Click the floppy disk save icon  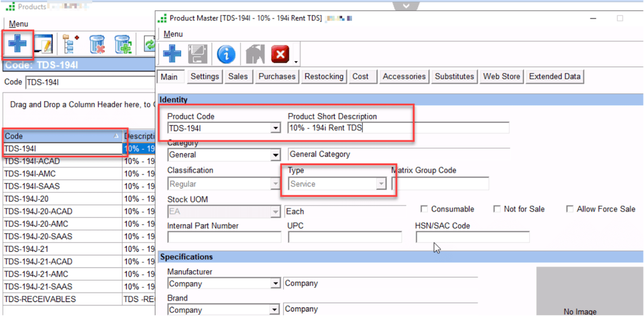198,54
